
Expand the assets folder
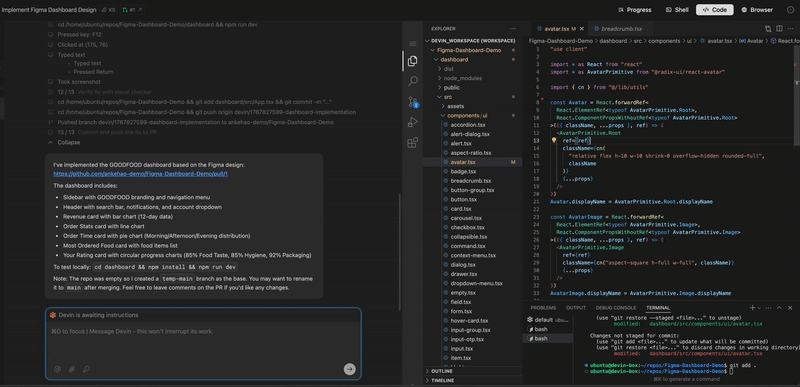(472, 106)
